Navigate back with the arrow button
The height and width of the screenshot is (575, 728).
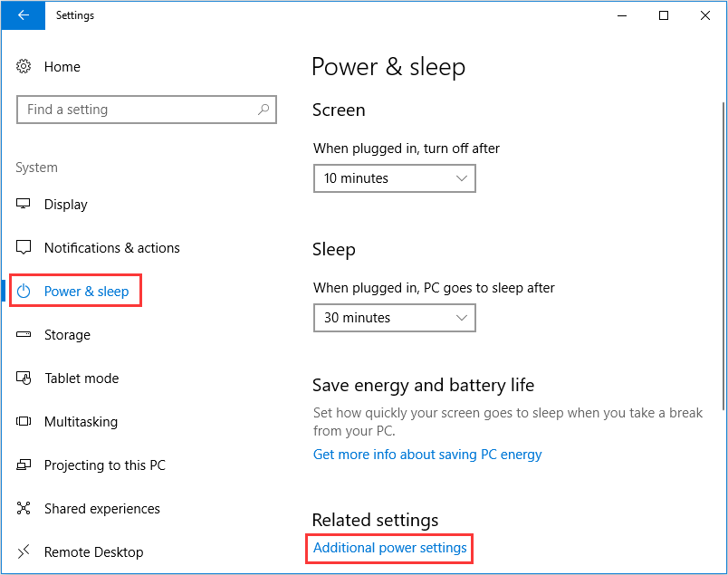(x=23, y=15)
